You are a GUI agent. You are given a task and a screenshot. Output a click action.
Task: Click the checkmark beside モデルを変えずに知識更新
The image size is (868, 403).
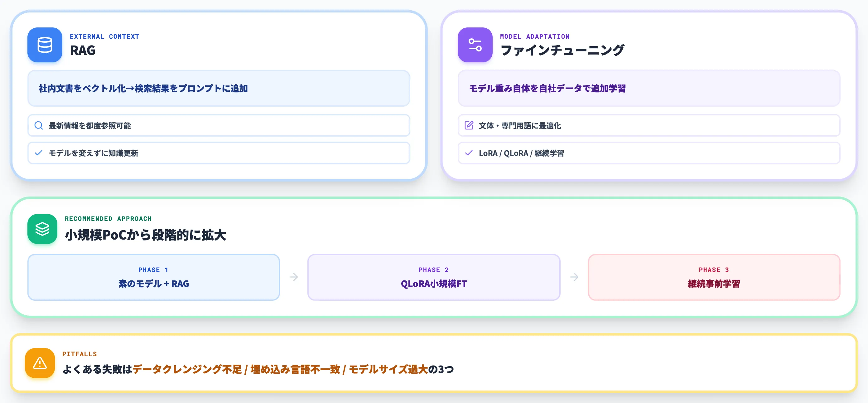point(39,153)
